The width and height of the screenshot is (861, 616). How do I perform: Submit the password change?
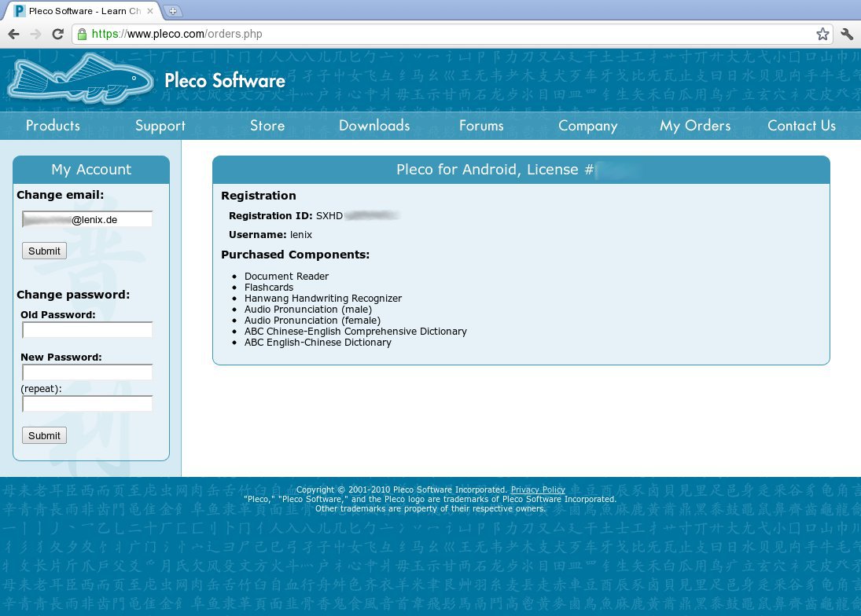coord(45,435)
